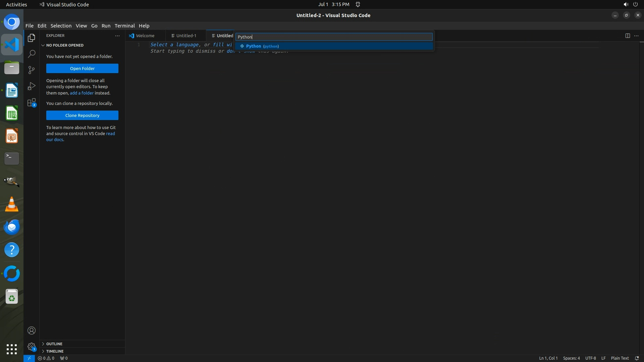Click the errors and warnings status indicator
Viewport: 644px width, 362px height.
(x=46, y=358)
